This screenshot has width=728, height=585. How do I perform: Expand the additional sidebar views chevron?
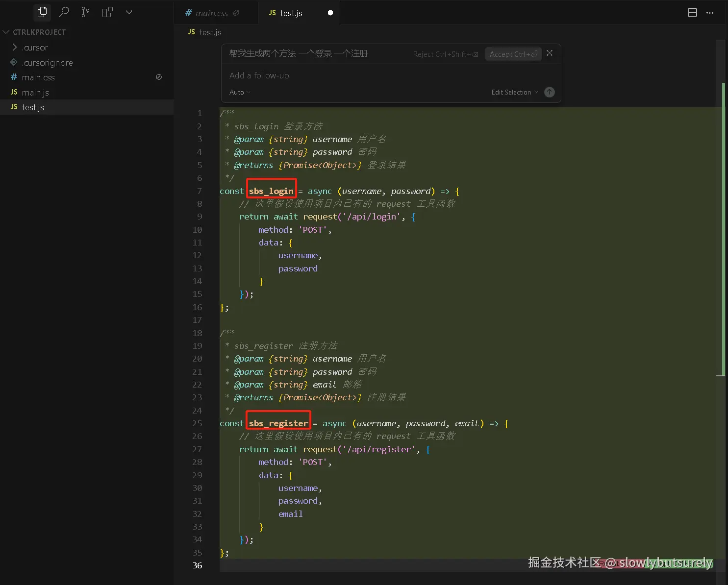129,12
